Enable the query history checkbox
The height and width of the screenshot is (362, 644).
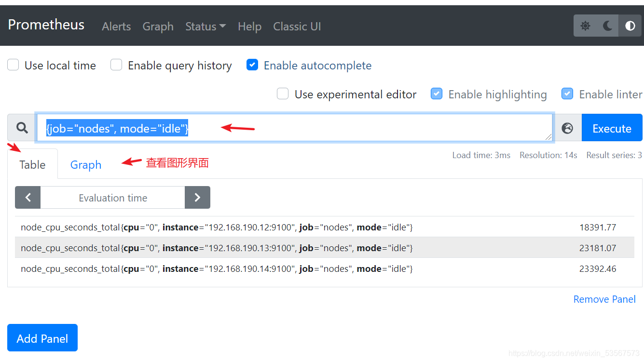tap(116, 65)
